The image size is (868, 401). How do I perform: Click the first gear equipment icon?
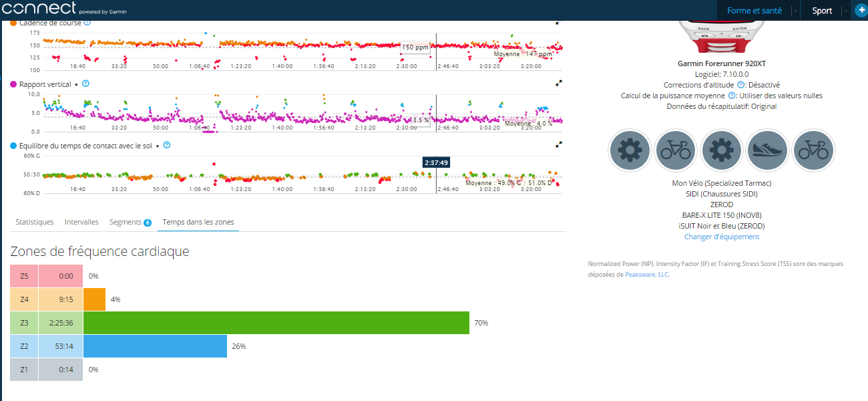(x=630, y=150)
